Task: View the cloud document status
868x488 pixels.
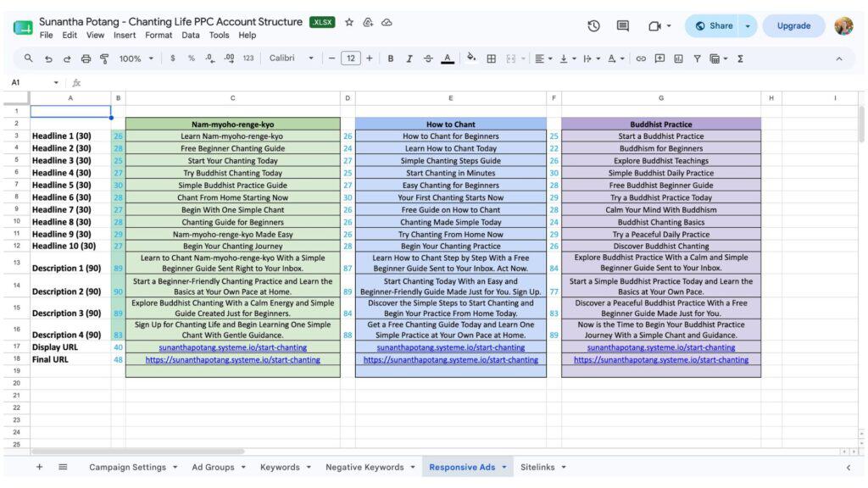Action: click(x=387, y=22)
